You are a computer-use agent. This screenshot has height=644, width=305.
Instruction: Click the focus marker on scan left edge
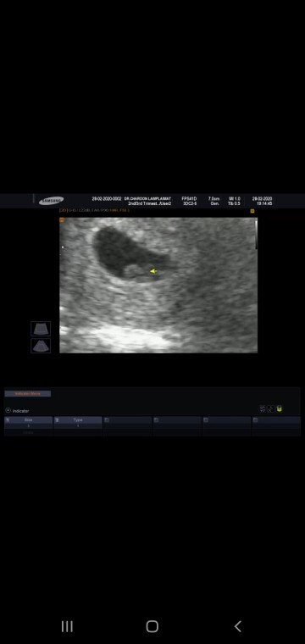tap(63, 247)
